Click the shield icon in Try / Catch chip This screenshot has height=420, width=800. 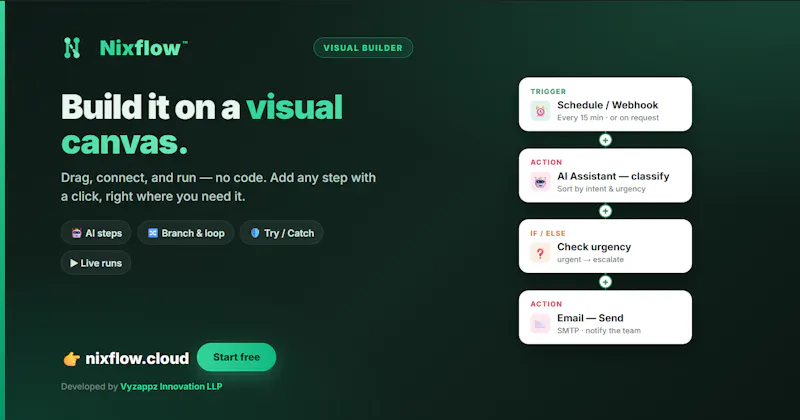(x=255, y=233)
